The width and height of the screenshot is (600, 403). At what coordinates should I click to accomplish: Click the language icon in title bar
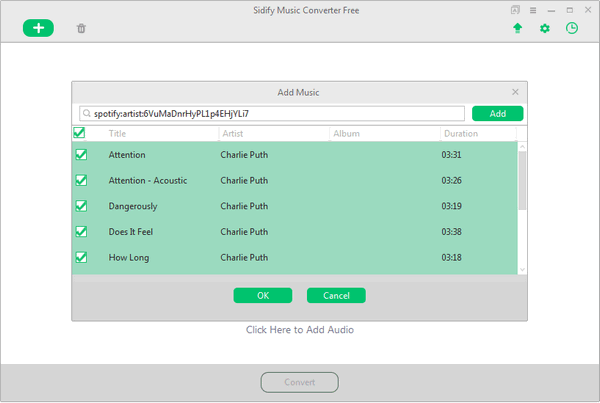pyautogui.click(x=515, y=10)
